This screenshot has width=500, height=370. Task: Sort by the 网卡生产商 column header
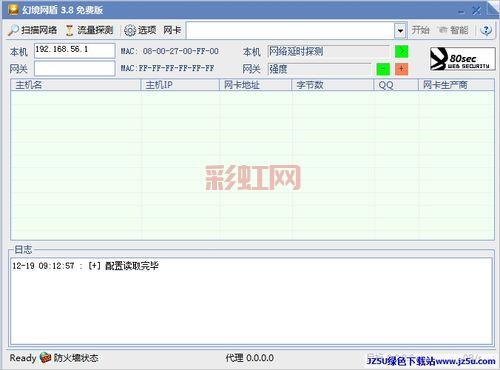click(456, 85)
